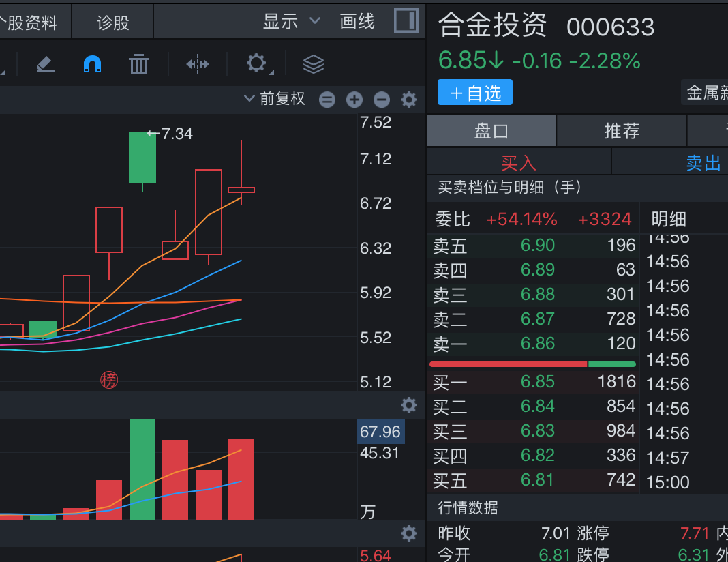
Task: Click the 15:00 detail time entry
Action: click(x=667, y=482)
